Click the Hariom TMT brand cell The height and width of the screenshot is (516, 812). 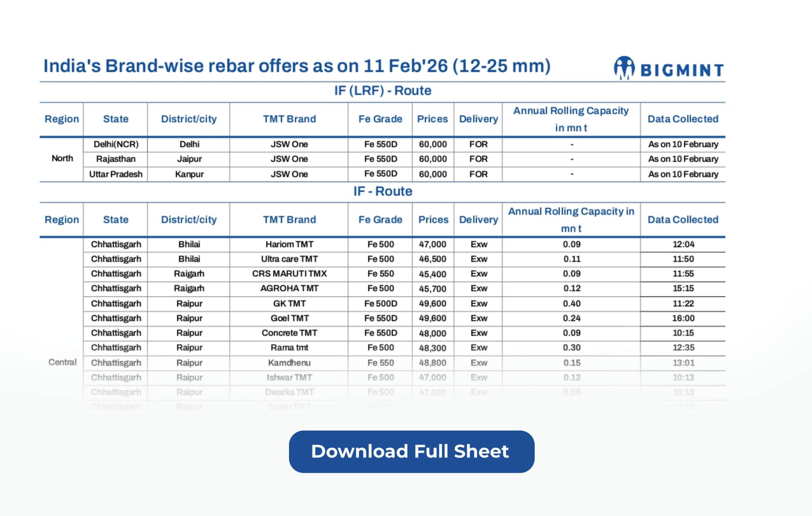[289, 244]
